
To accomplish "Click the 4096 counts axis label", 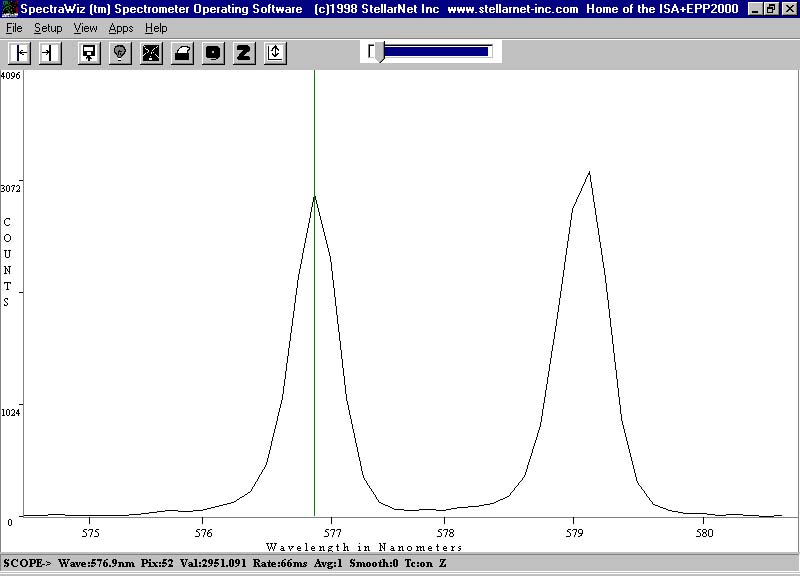I will coord(10,76).
